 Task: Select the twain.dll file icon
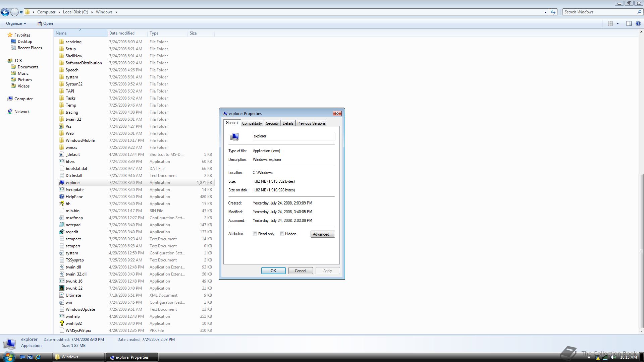61,267
